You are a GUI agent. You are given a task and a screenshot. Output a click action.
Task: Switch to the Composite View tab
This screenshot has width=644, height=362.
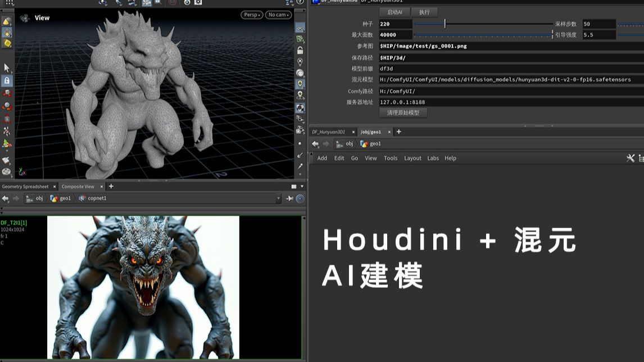tap(78, 187)
